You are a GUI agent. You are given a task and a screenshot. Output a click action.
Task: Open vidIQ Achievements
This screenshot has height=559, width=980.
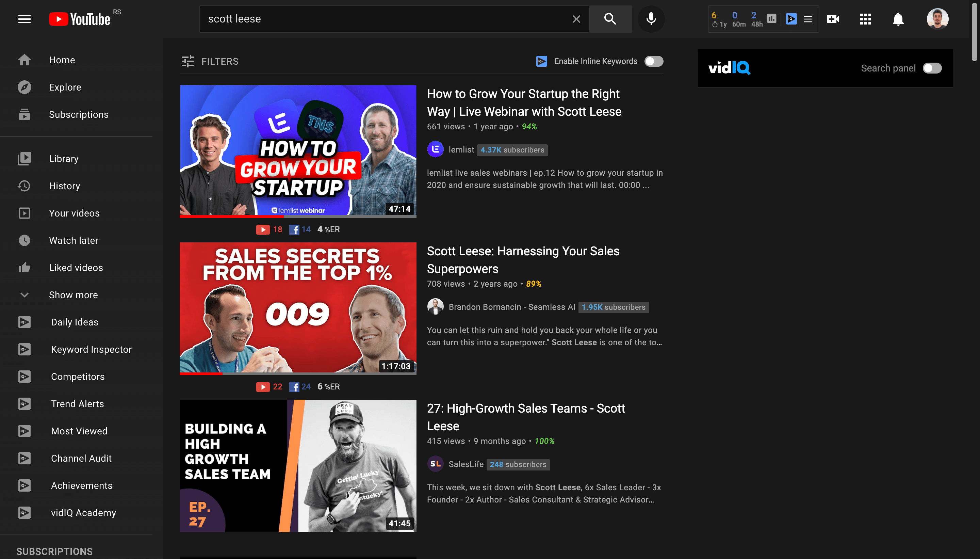81,486
